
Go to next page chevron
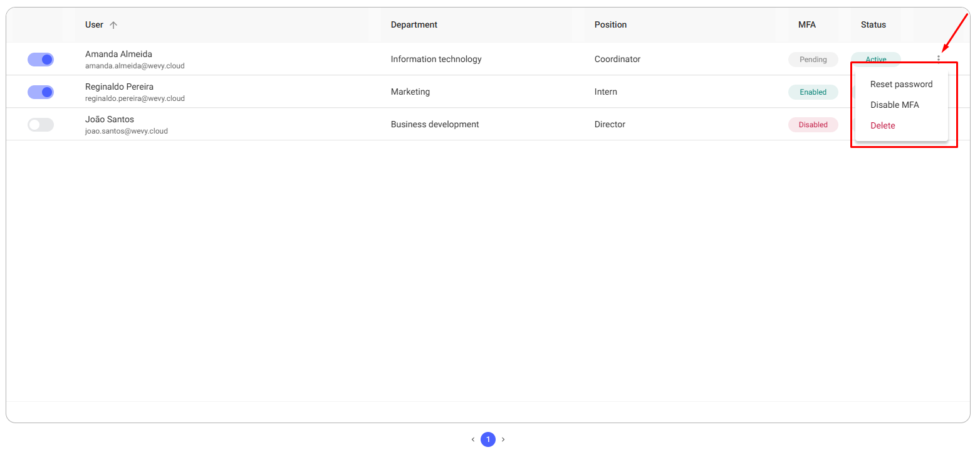(x=503, y=440)
